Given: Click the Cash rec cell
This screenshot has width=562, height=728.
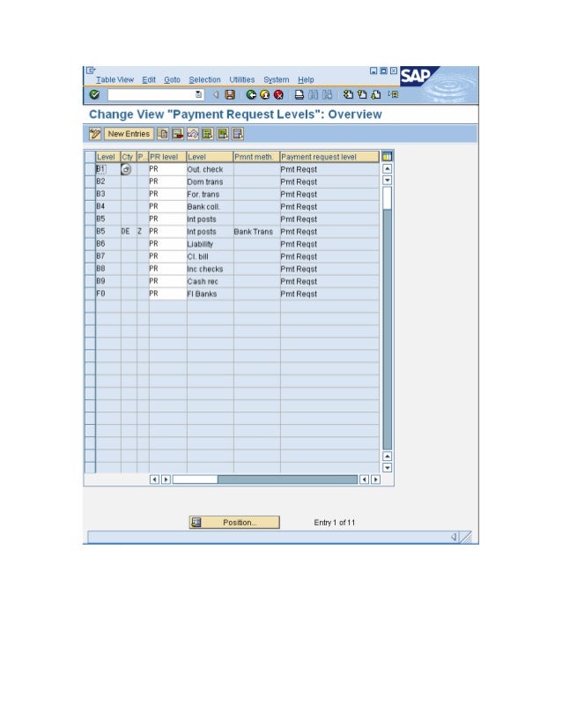Looking at the screenshot, I should click(210, 281).
